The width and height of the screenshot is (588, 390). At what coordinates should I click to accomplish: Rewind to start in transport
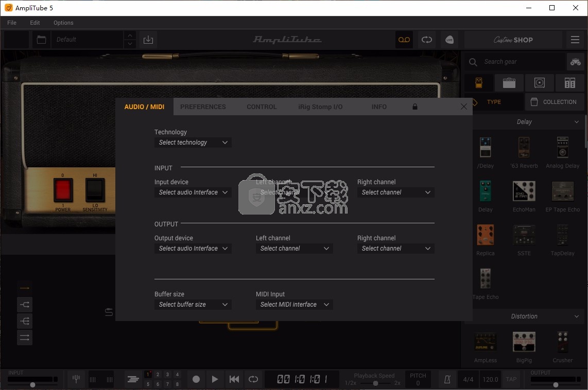pyautogui.click(x=234, y=380)
